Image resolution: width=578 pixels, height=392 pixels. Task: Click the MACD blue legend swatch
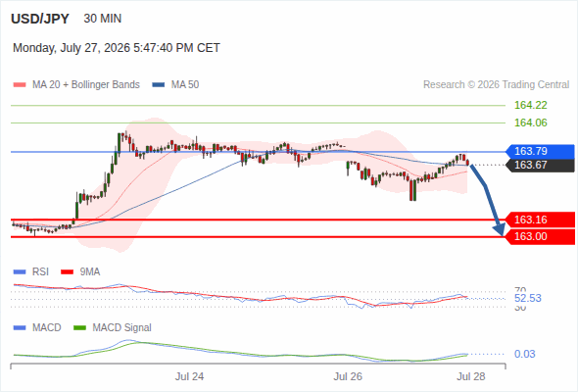(20, 328)
